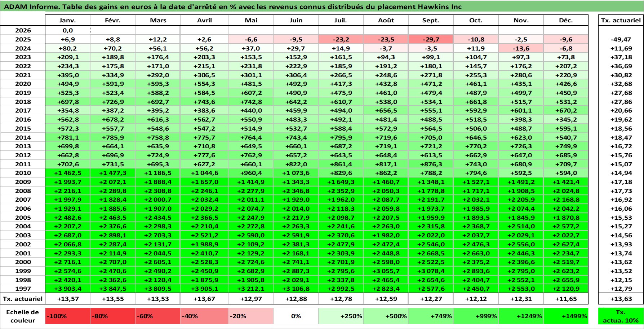Select the +2 668,5 cell in 2001
This screenshot has width=644, height=329.
pyautogui.click(x=431, y=253)
